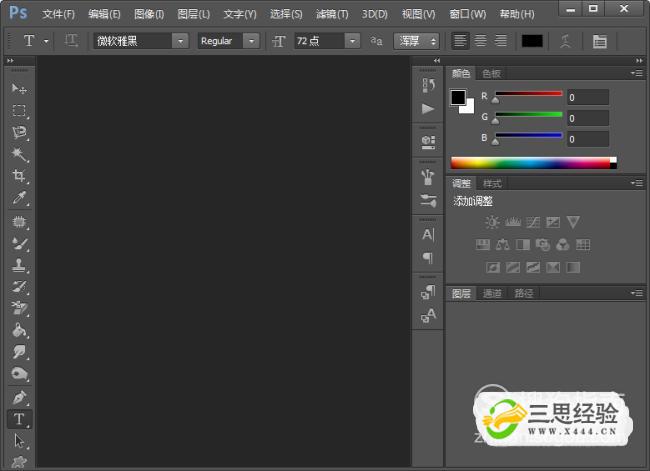The height and width of the screenshot is (471, 650).
Task: Select the Clone Stamp tool
Action: pyautogui.click(x=19, y=265)
